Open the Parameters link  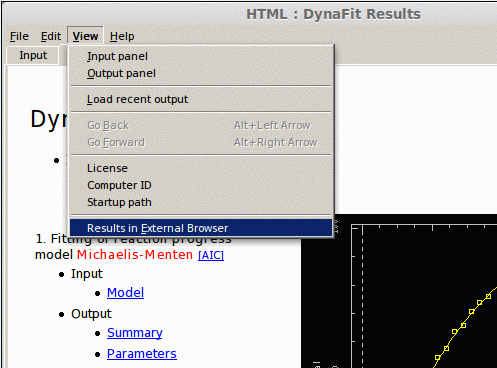[142, 354]
